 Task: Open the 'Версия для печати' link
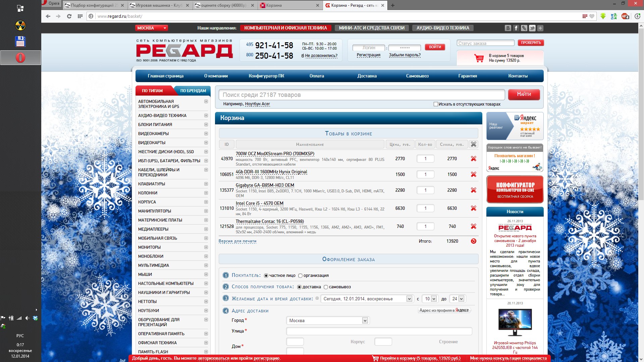[x=237, y=241]
